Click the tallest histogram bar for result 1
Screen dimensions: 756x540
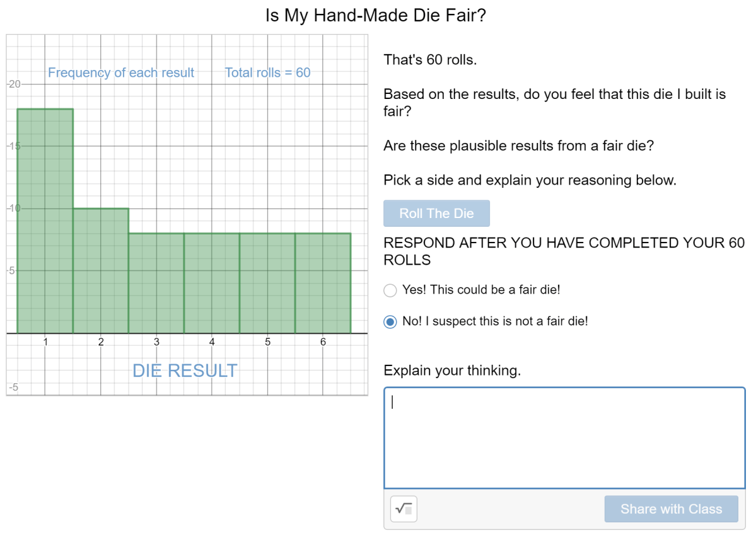[45, 221]
